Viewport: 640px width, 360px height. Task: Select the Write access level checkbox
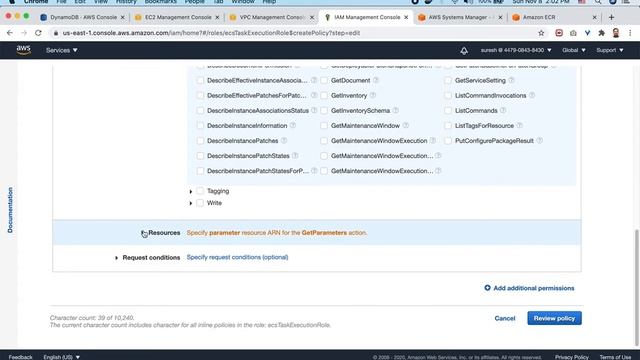(x=200, y=203)
